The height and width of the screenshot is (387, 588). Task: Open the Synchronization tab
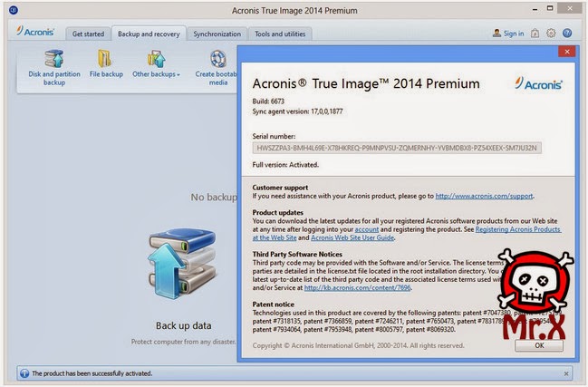217,34
